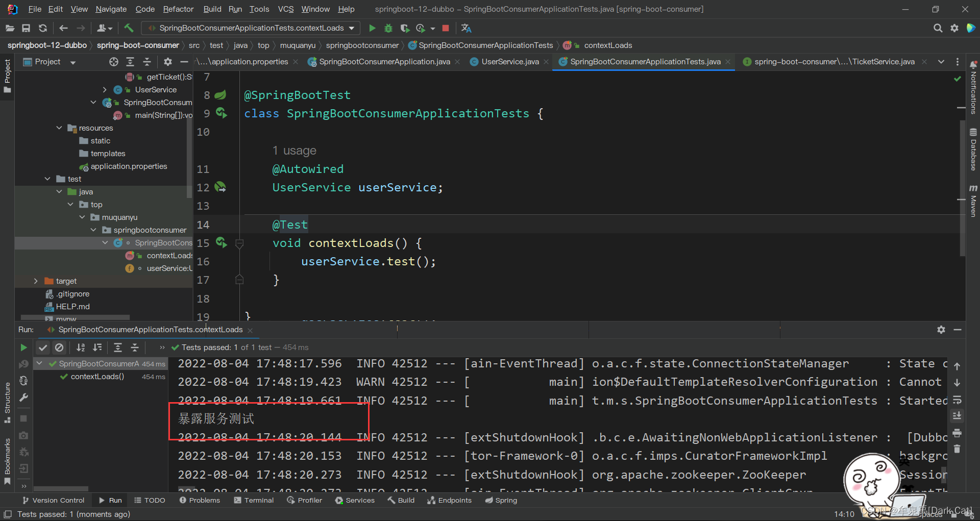
Task: Open the File menu
Action: tap(35, 9)
